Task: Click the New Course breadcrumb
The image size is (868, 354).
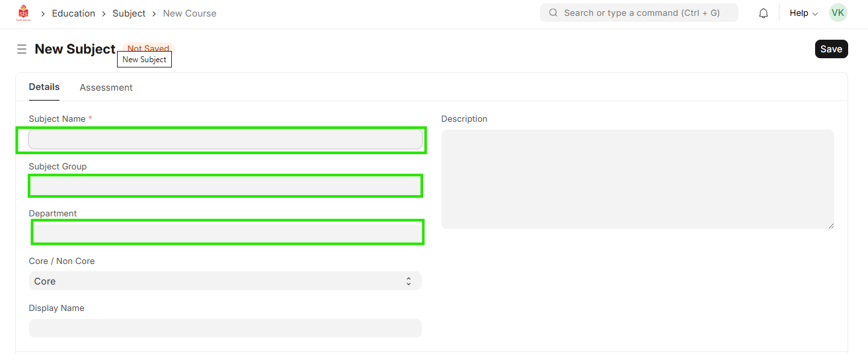Action: (190, 13)
